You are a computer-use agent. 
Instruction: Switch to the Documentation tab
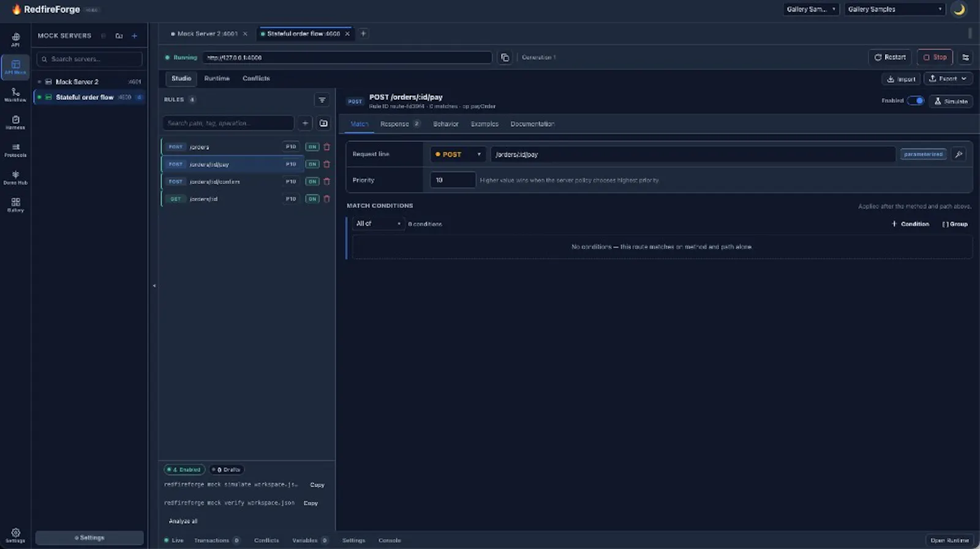(x=532, y=124)
